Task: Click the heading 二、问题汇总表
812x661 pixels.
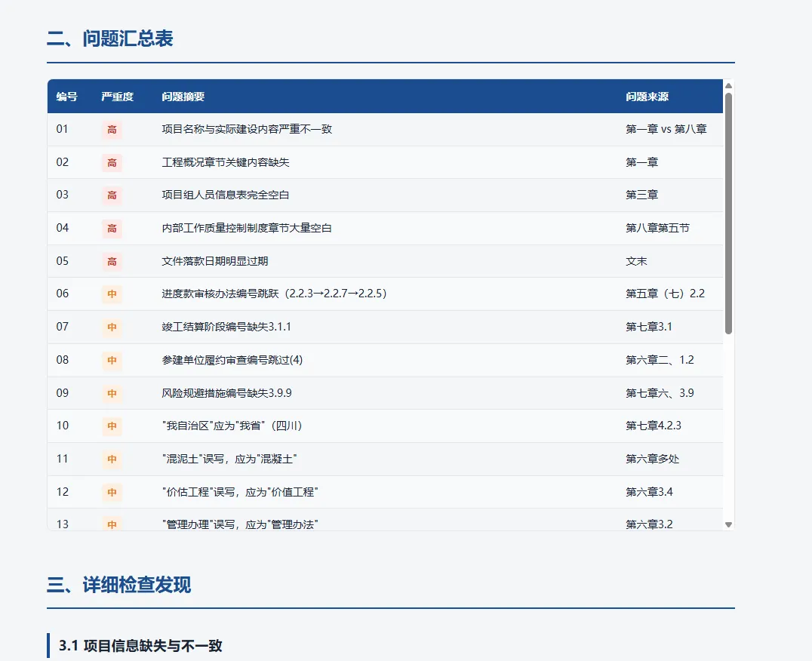Action: pos(109,38)
